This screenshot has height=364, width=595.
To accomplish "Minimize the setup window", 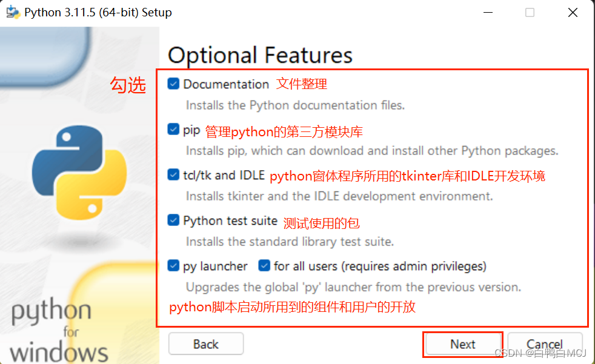I will pyautogui.click(x=488, y=13).
